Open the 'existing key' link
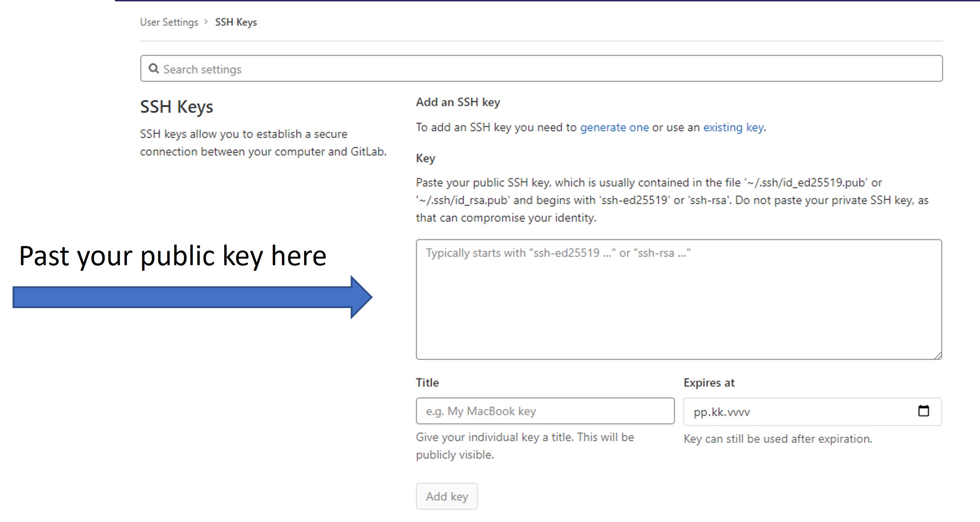The height and width of the screenshot is (522, 980). 733,127
